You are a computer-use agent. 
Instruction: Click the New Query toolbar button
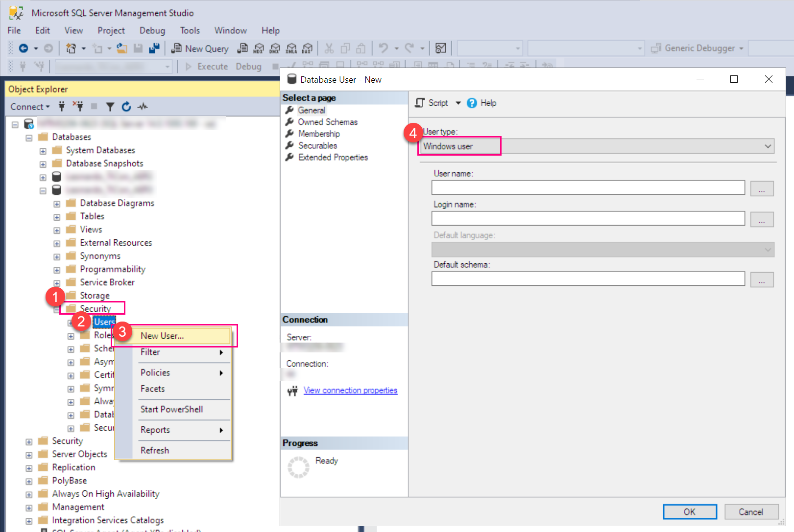(200, 48)
